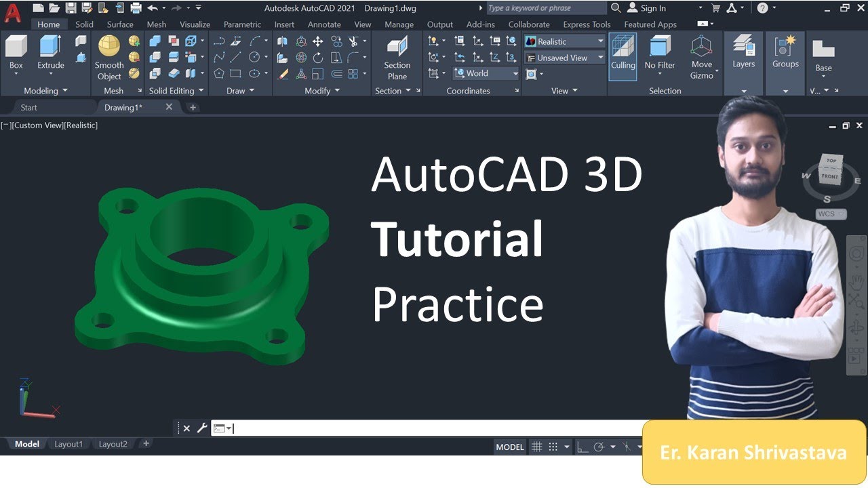The height and width of the screenshot is (488, 868).
Task: Click the Help question mark button
Action: click(763, 8)
